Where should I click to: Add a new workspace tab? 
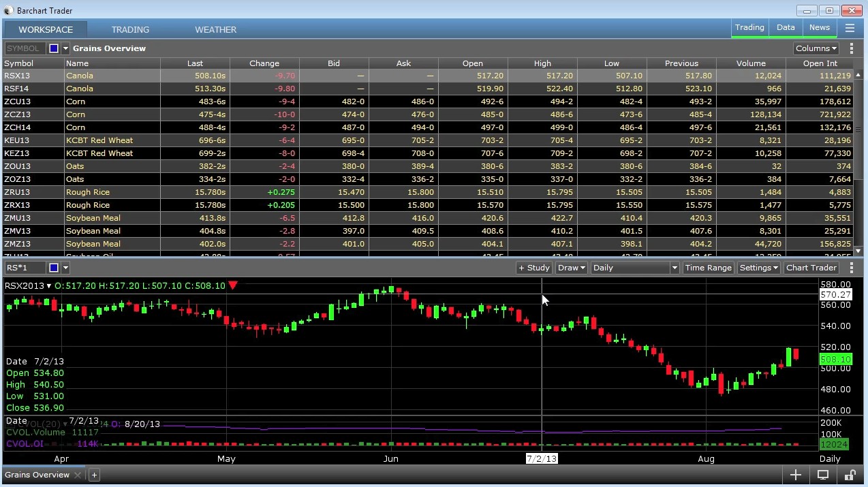click(94, 475)
